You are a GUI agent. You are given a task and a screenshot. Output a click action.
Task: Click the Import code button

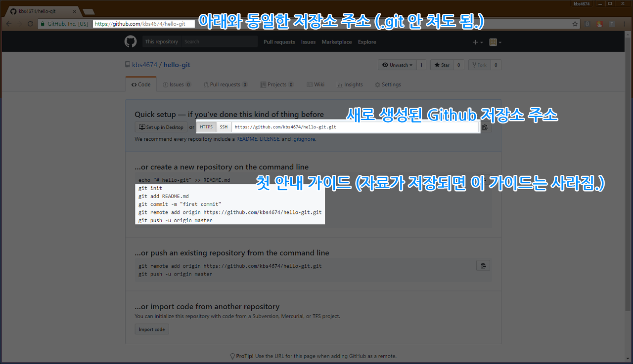152,329
